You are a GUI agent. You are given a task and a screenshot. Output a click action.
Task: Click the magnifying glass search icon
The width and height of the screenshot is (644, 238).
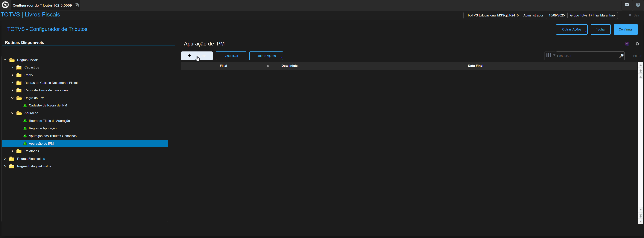tap(621, 56)
